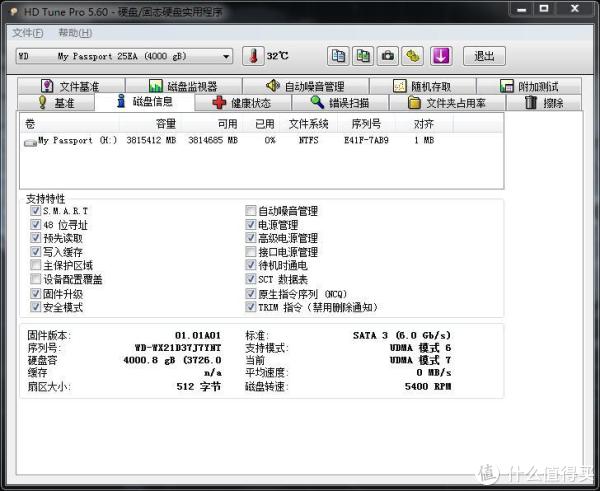Select the My Passport (H:) volume row

[x=262, y=140]
